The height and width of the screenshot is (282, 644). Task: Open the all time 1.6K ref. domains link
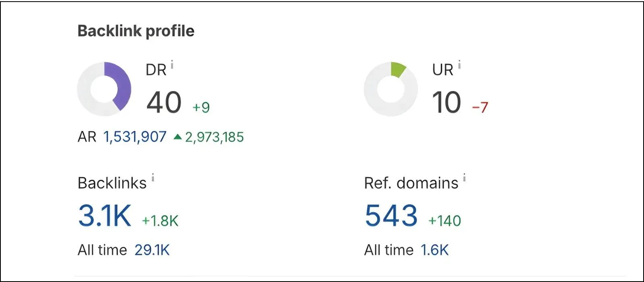tap(435, 250)
